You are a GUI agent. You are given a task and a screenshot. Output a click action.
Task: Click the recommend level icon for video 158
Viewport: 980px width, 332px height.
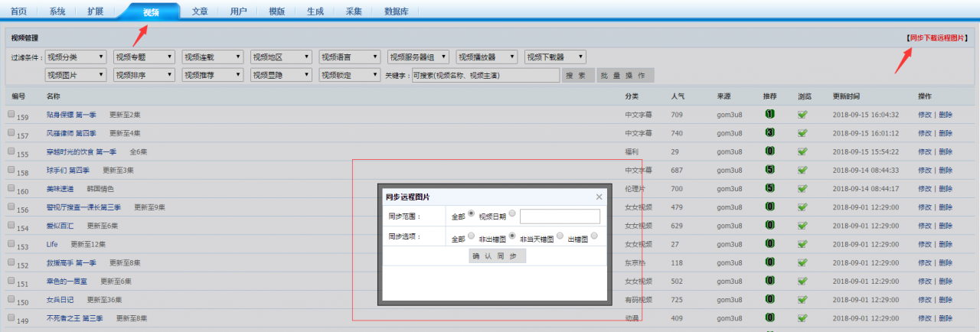click(x=769, y=170)
